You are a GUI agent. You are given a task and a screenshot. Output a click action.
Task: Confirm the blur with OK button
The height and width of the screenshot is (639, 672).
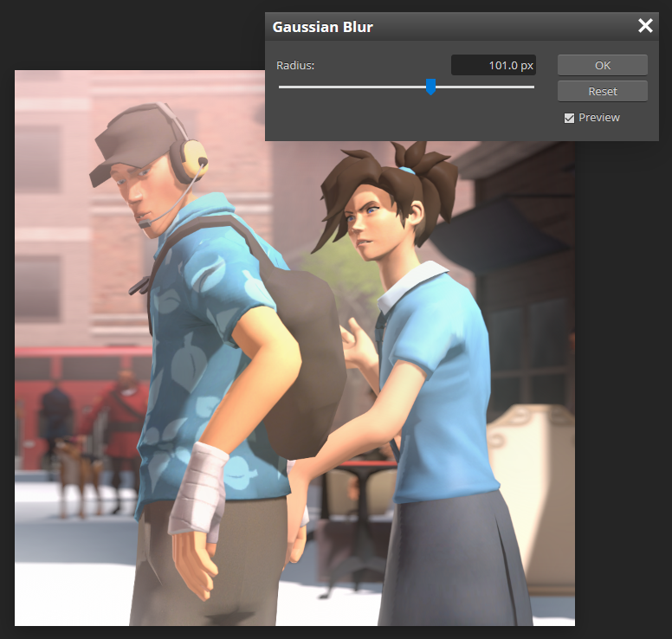[x=602, y=65]
